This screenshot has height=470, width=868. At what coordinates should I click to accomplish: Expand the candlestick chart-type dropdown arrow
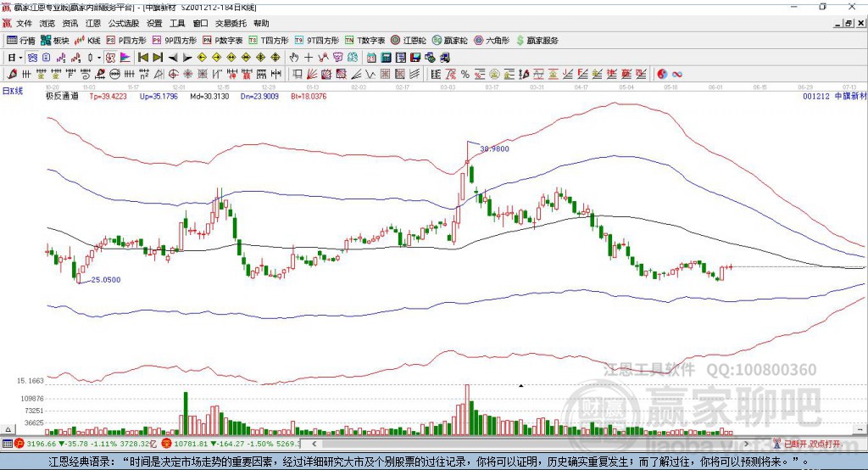point(99,58)
